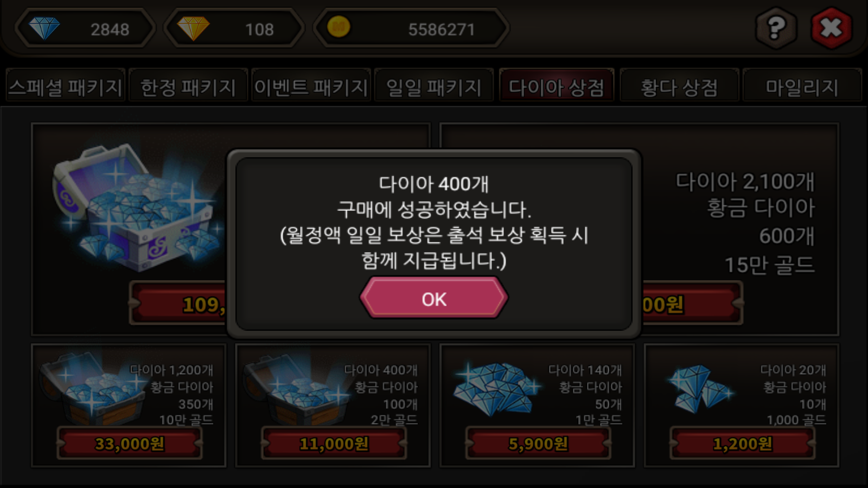Purchase the 1,200원 diamond pack
Screen dimensions: 868x488
tap(742, 444)
